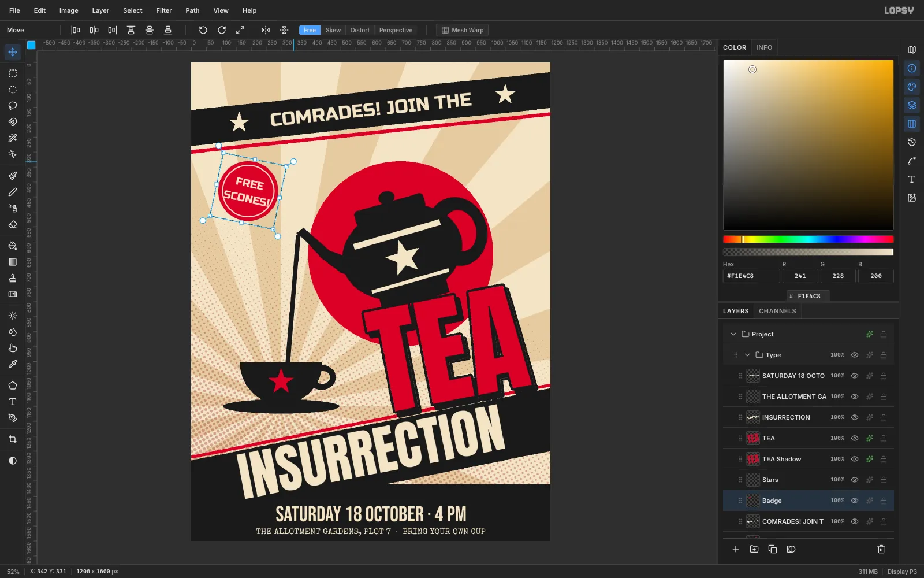Open the Path menu

pyautogui.click(x=192, y=10)
